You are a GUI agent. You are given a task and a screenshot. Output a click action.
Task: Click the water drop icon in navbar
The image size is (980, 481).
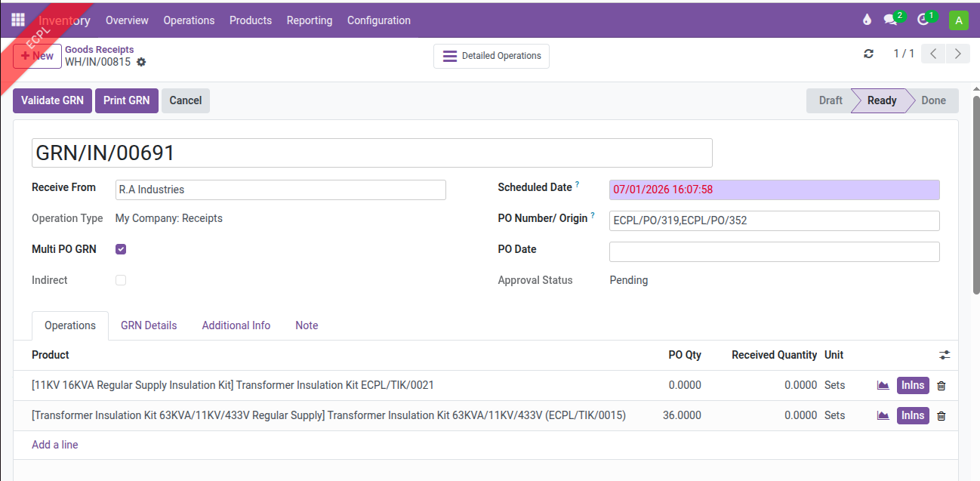click(x=867, y=20)
